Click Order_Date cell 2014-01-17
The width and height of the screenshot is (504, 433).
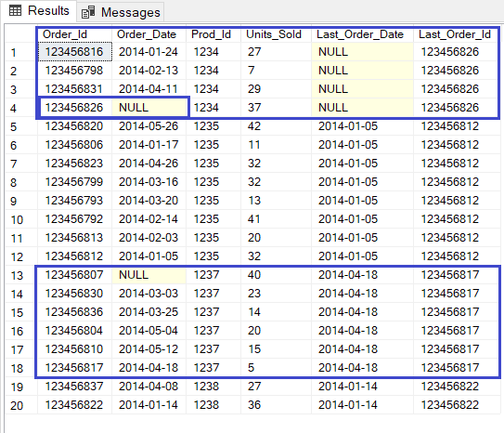pos(149,145)
